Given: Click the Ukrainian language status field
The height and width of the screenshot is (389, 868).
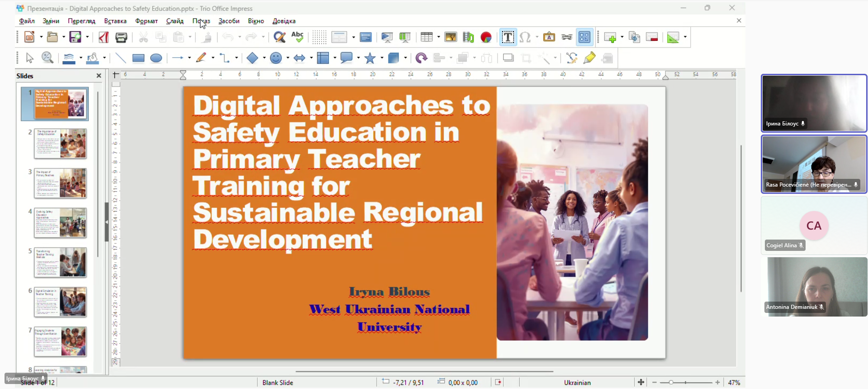Looking at the screenshot, I should tap(577, 383).
